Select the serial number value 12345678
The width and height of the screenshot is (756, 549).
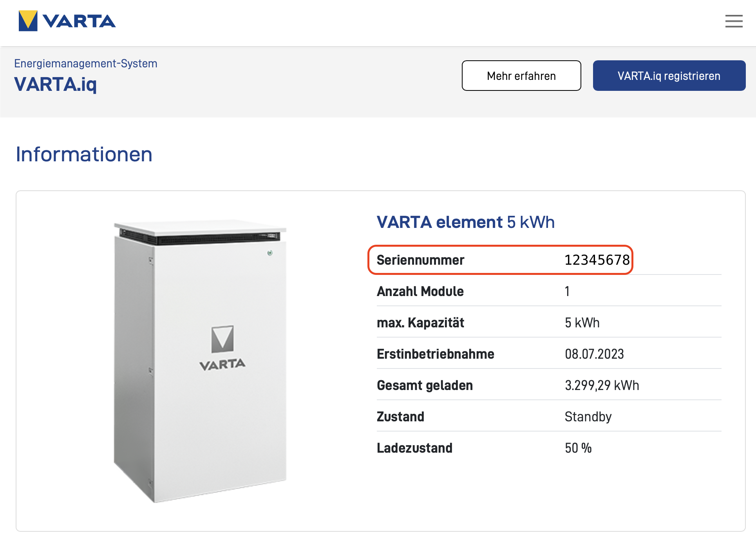(x=597, y=260)
